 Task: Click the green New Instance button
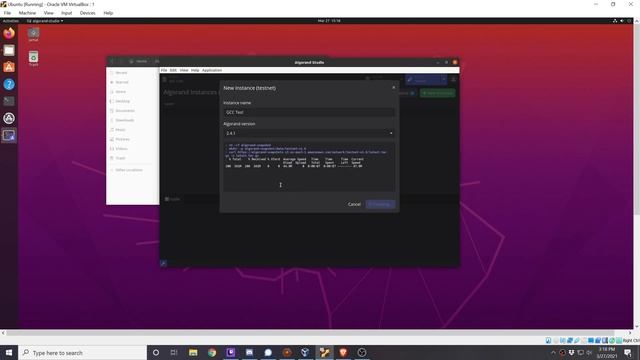[x=438, y=93]
